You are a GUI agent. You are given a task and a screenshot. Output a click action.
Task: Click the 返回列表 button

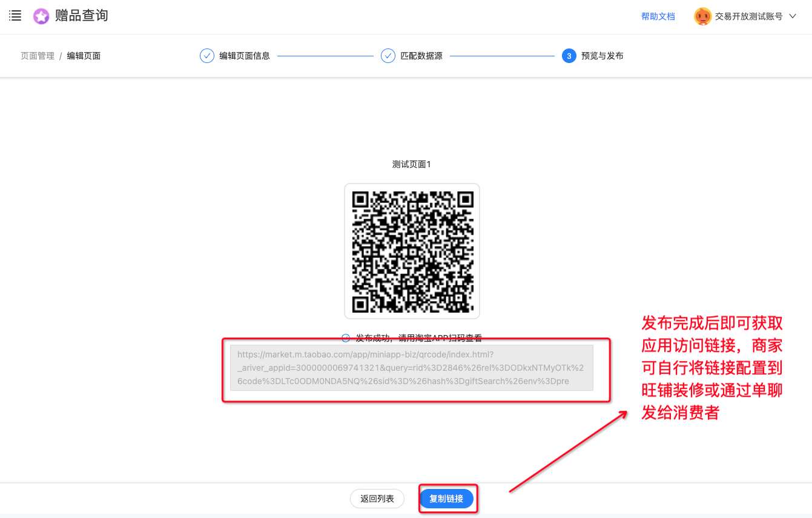pos(377,499)
